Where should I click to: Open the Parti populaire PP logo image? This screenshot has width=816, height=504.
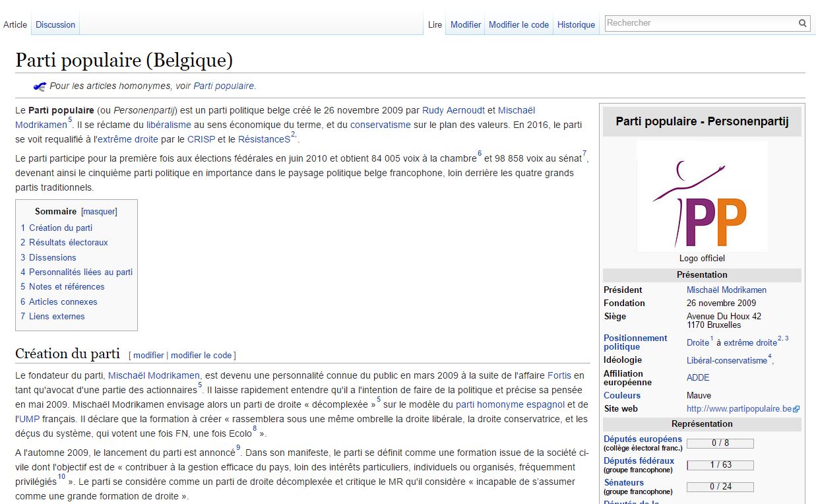coord(702,197)
